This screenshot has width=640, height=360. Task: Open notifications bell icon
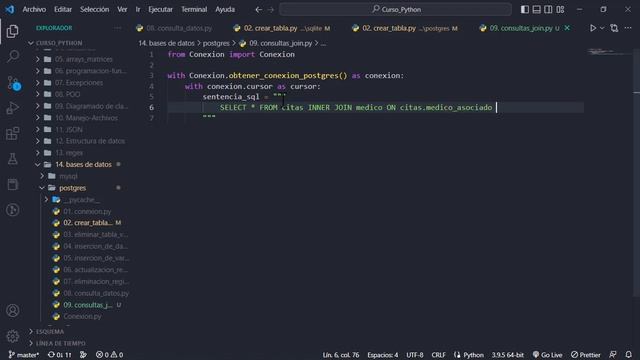pos(629,355)
